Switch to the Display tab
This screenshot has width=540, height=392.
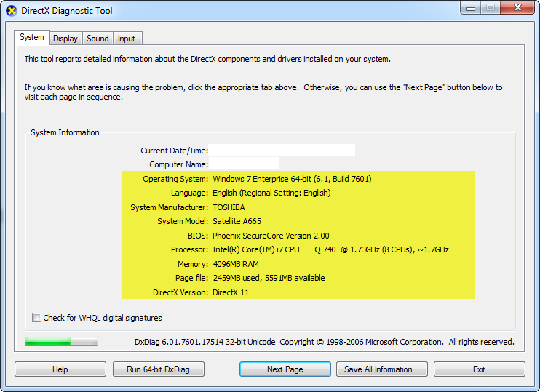click(x=65, y=39)
